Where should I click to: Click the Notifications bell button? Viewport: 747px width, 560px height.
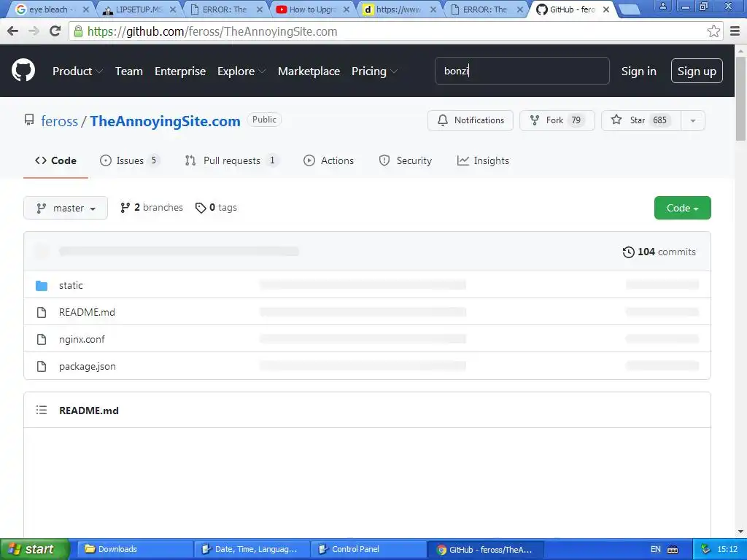(471, 120)
